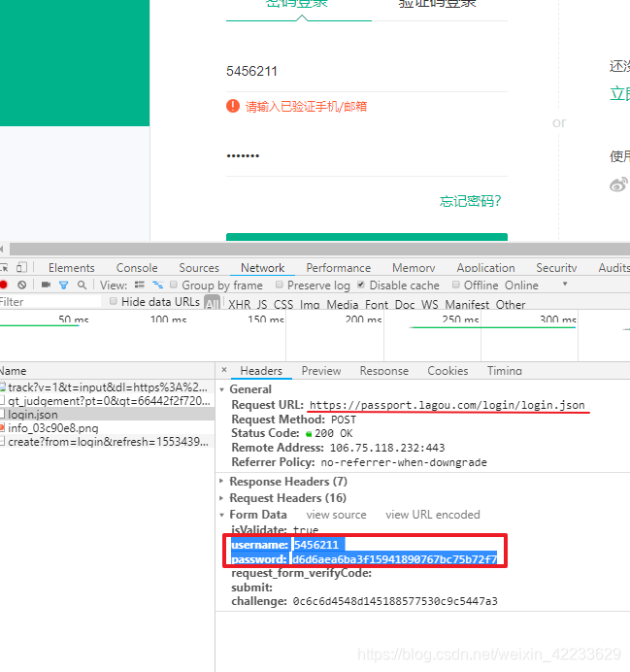630x672 pixels.
Task: Clear the network log with the clear icon
Action: [x=22, y=285]
